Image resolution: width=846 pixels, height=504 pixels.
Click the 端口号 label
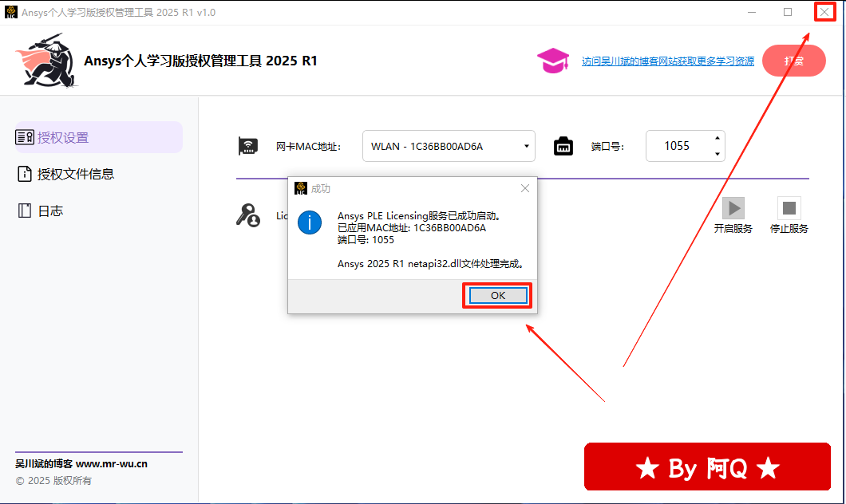point(607,147)
